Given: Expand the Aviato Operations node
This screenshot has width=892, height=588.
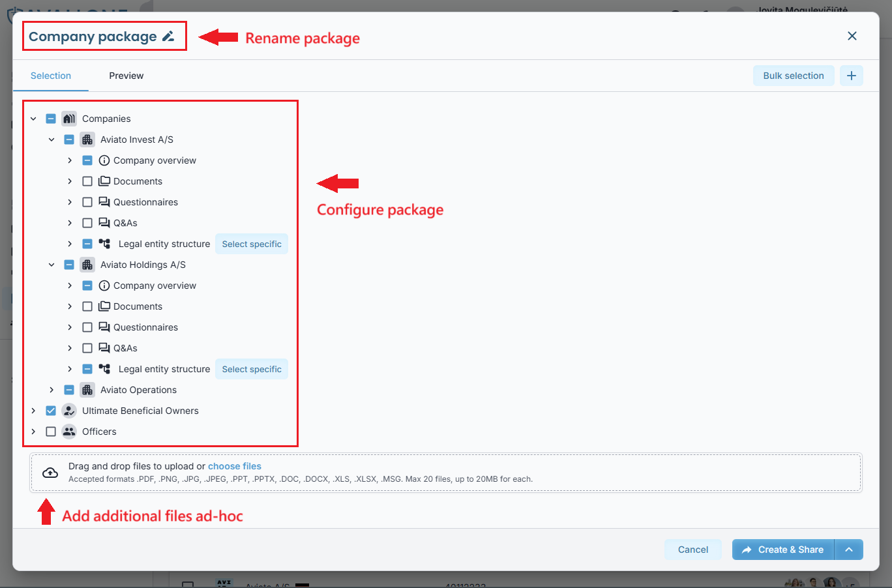Looking at the screenshot, I should pos(52,390).
